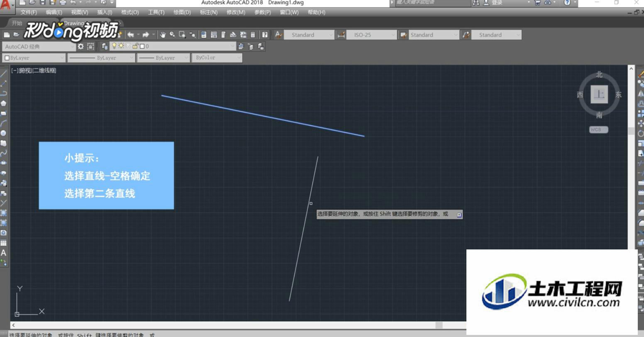Open the Tool Palettes icon
The height and width of the screenshot is (337, 644).
pos(223,35)
